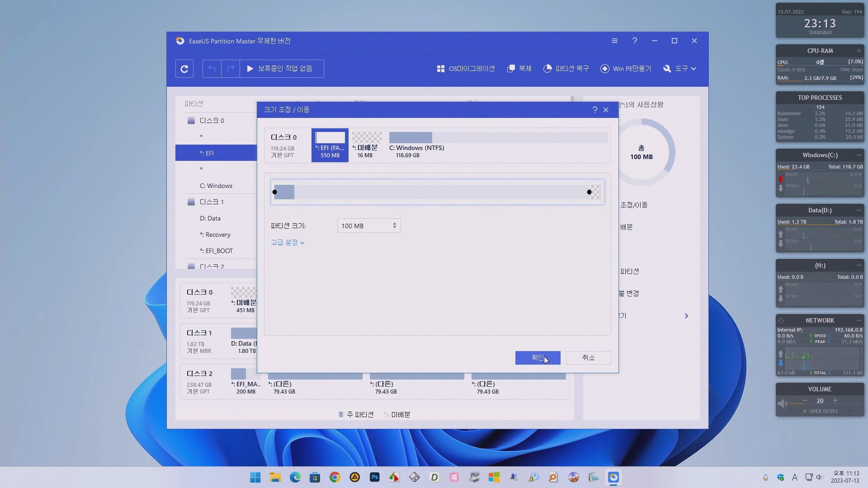Click EaseUS Partition Master taskbar icon
868x488 pixels.
point(613,477)
